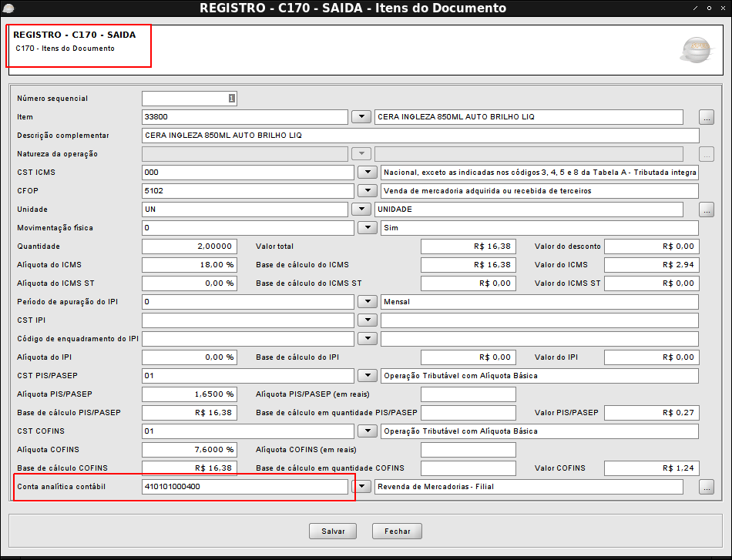Select the Descrição complementar text field
This screenshot has height=560, width=732.
[x=421, y=136]
